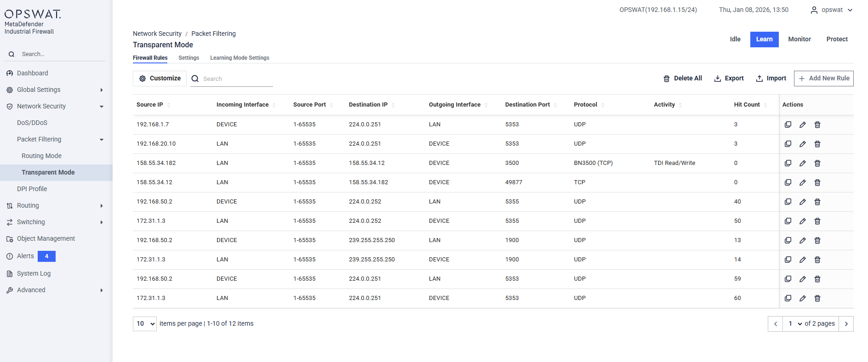This screenshot has height=362, width=868.
Task: Export firewall rules
Action: click(x=729, y=79)
